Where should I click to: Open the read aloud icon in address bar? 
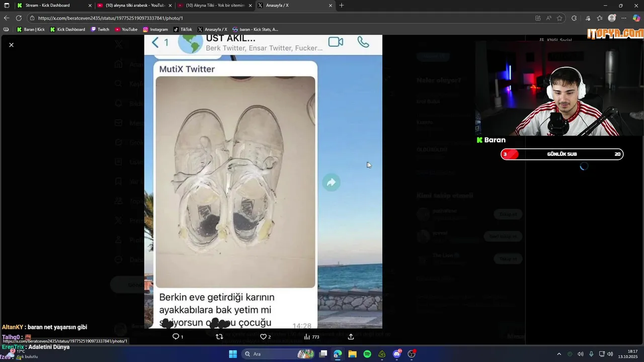549,18
